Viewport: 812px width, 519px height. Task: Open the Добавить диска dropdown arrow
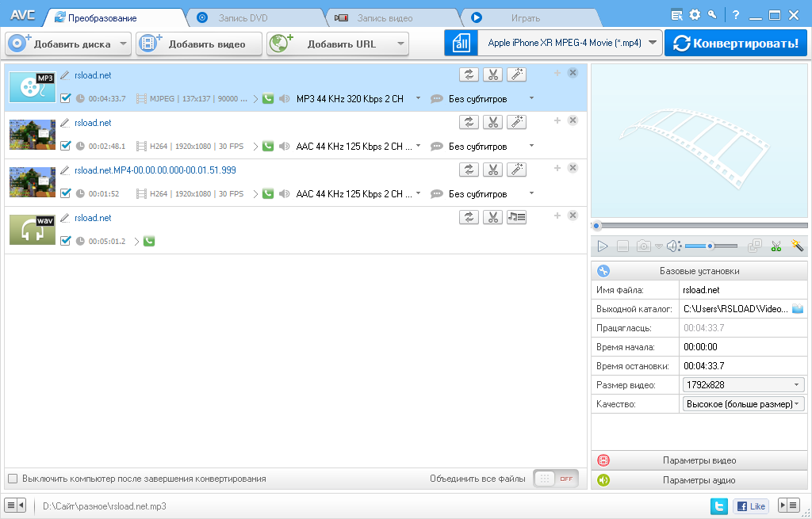[x=123, y=44]
